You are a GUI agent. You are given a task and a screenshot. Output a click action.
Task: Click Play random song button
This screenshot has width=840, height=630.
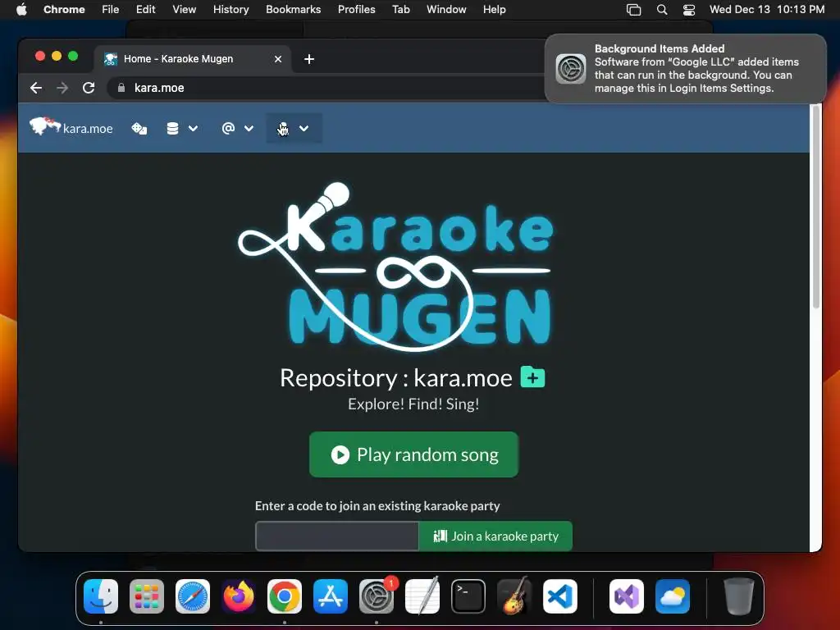click(x=413, y=454)
